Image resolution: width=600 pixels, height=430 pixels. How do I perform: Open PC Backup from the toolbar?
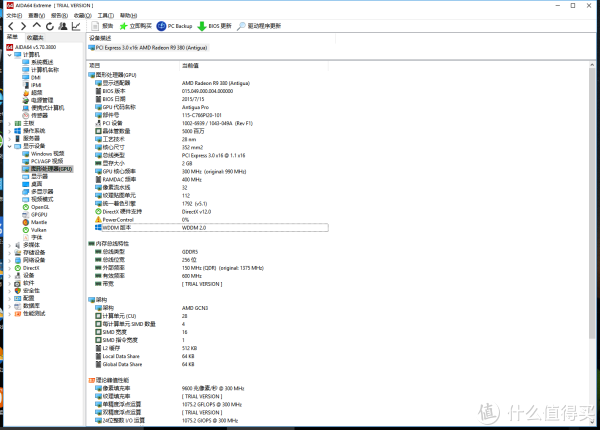pyautogui.click(x=174, y=26)
